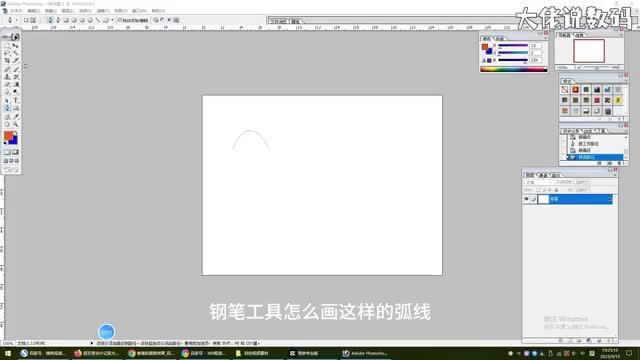Delete current state in History panel

point(620,163)
